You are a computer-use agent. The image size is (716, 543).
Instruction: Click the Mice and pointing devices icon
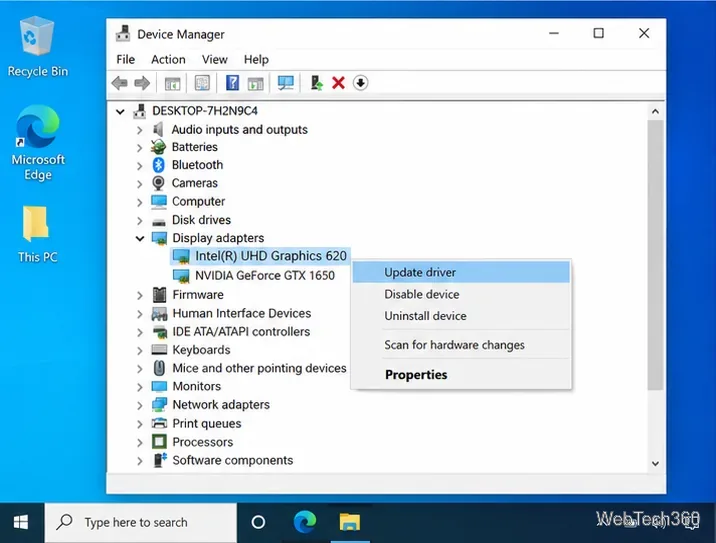(x=159, y=368)
